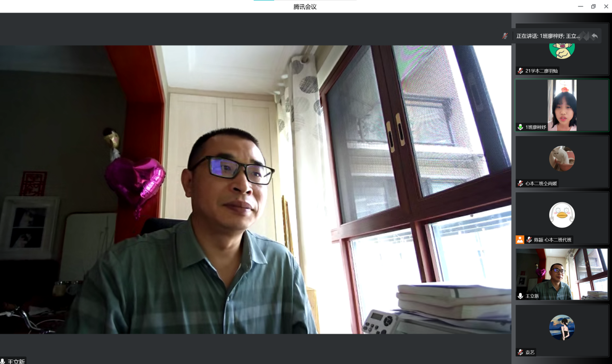This screenshot has height=364, width=612.
Task: Click the duck avatar of 陈颖
Action: [562, 215]
